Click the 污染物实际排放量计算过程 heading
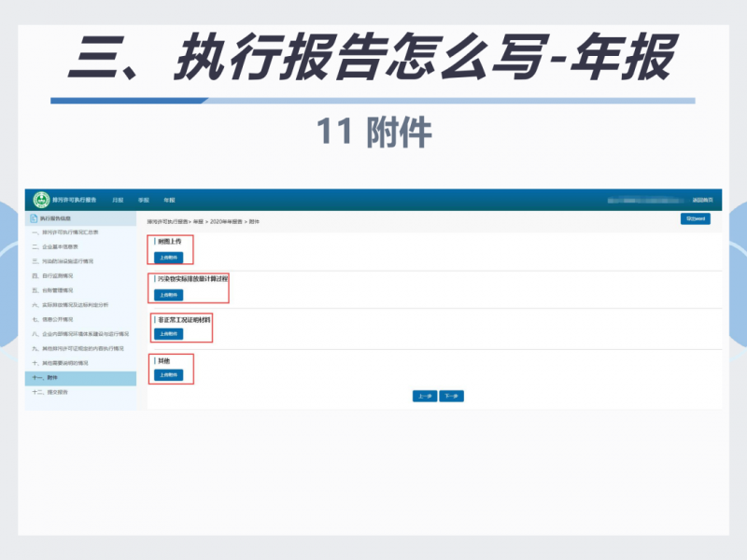Viewport: 747px width, 560px height. coord(193,279)
